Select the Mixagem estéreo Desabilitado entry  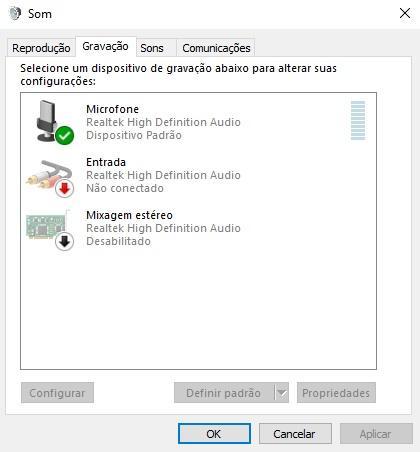point(198,228)
